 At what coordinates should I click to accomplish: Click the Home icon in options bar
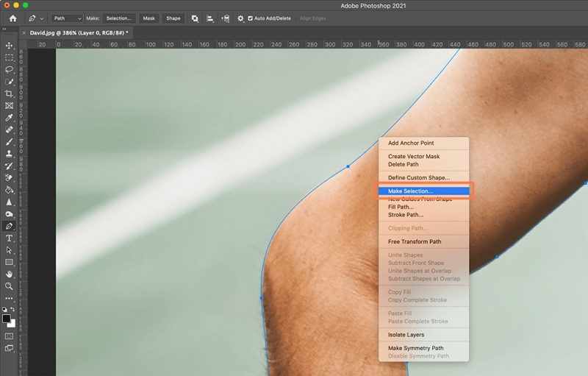pos(12,18)
